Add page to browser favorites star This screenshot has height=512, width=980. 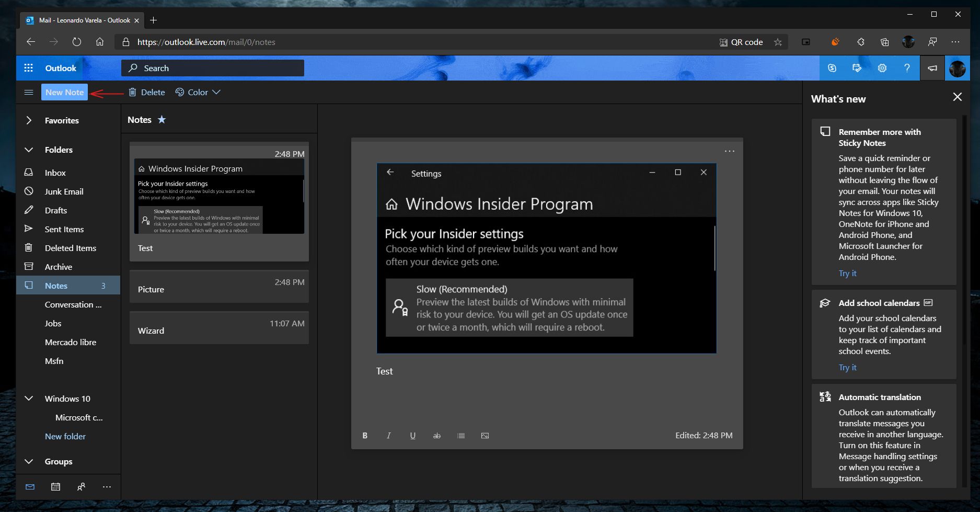[778, 42]
